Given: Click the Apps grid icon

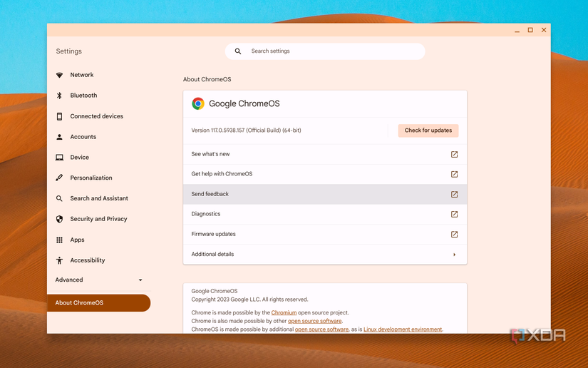Looking at the screenshot, I should coord(59,240).
